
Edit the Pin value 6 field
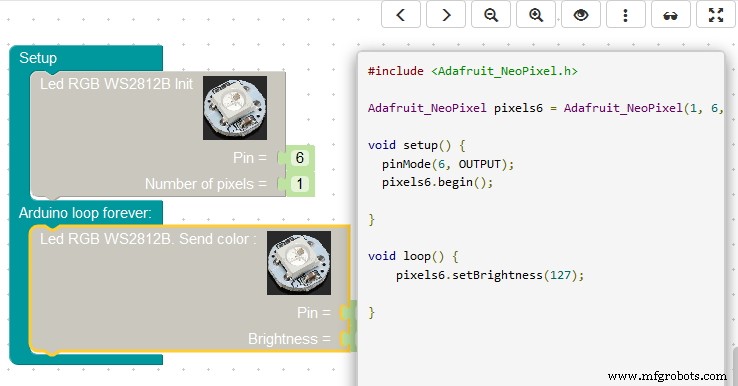coord(300,158)
